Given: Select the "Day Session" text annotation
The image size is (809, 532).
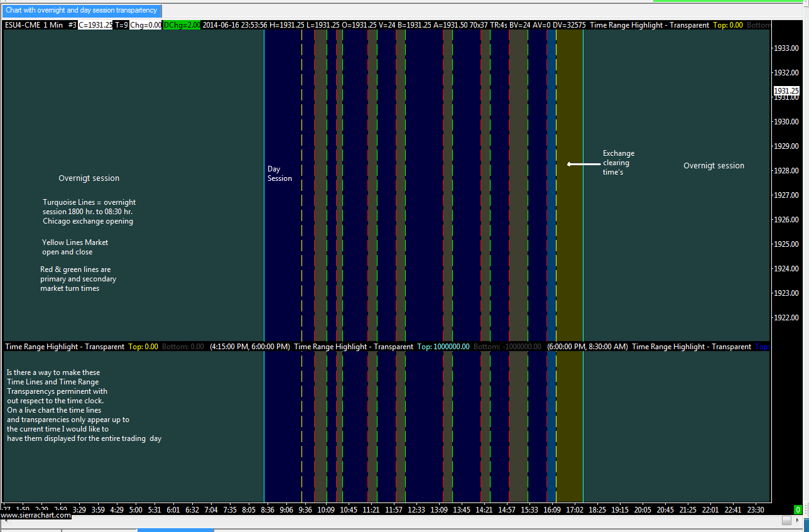Looking at the screenshot, I should tap(280, 173).
